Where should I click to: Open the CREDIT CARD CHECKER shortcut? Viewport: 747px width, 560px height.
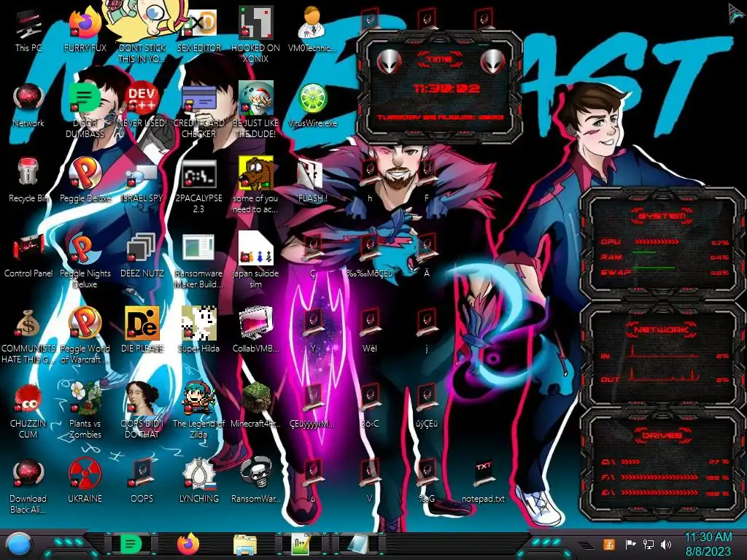[198, 111]
